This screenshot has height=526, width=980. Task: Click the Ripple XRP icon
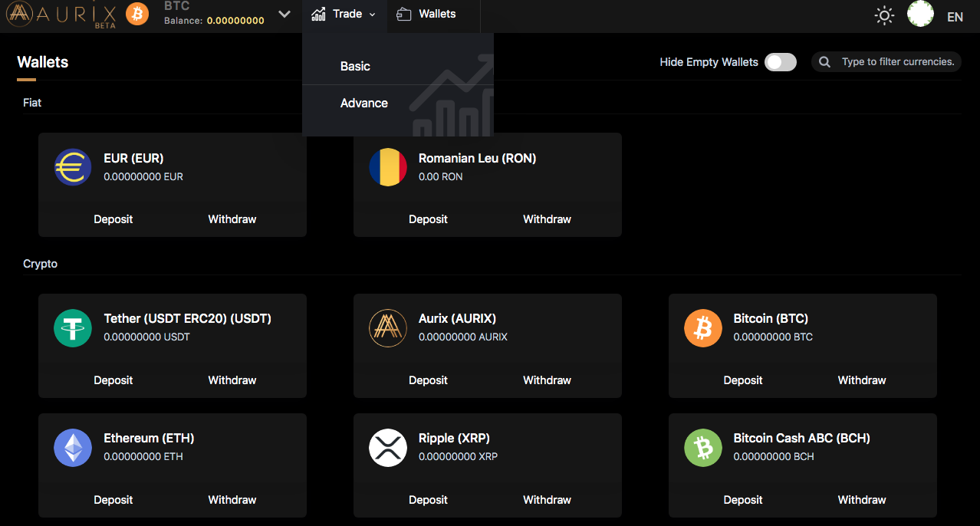coord(388,448)
